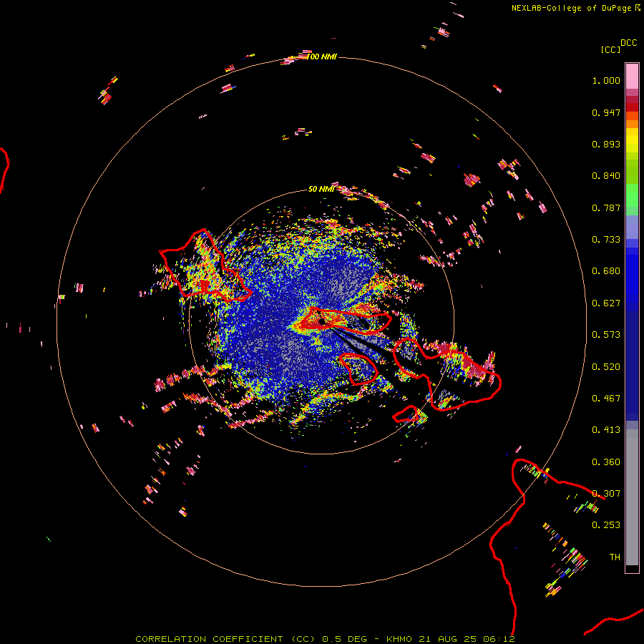
Task: Select the 0.680 scale value
Action: [606, 271]
